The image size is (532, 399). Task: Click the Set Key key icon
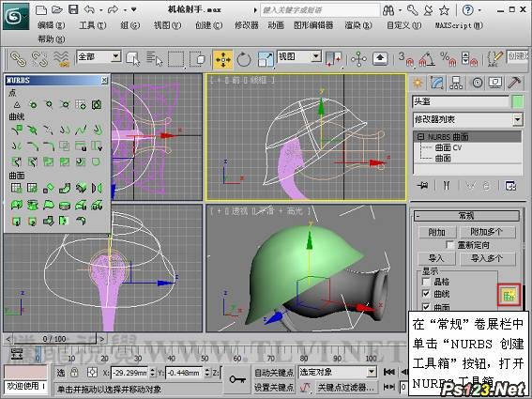coord(237,379)
